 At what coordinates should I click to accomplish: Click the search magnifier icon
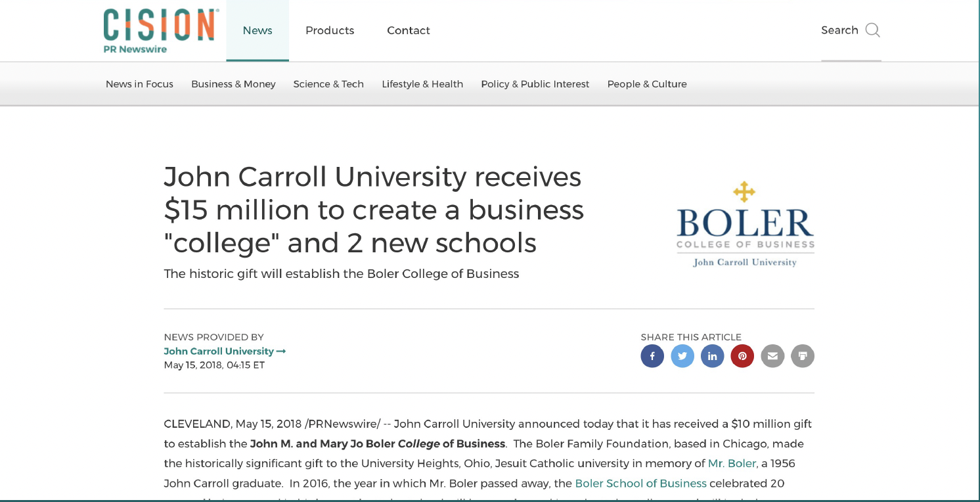(x=872, y=30)
